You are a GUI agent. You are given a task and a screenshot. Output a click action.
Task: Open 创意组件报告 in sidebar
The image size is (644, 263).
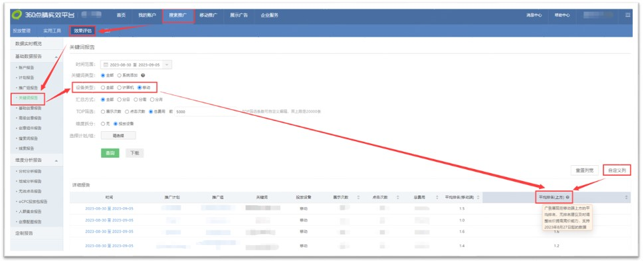pyautogui.click(x=29, y=128)
